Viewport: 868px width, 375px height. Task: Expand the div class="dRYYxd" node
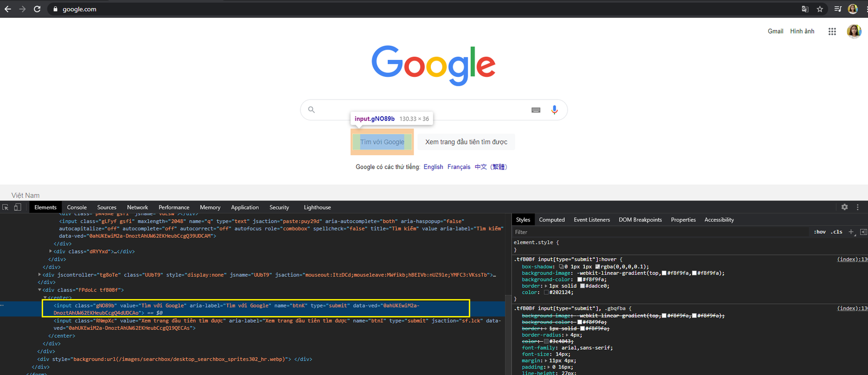[x=51, y=251]
